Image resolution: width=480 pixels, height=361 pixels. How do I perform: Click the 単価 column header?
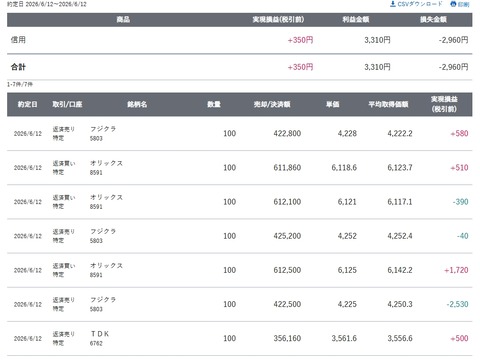332,105
